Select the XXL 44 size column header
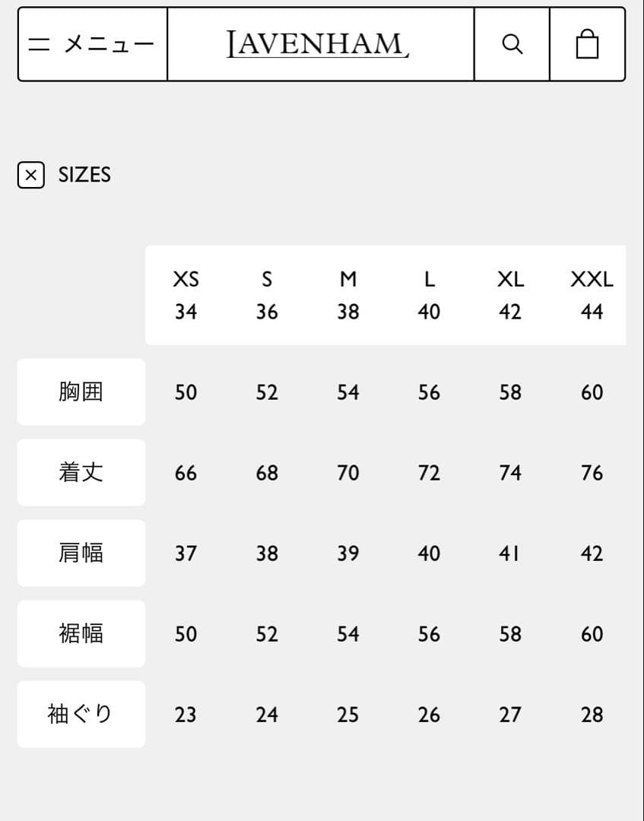The height and width of the screenshot is (821, 644). (x=592, y=295)
